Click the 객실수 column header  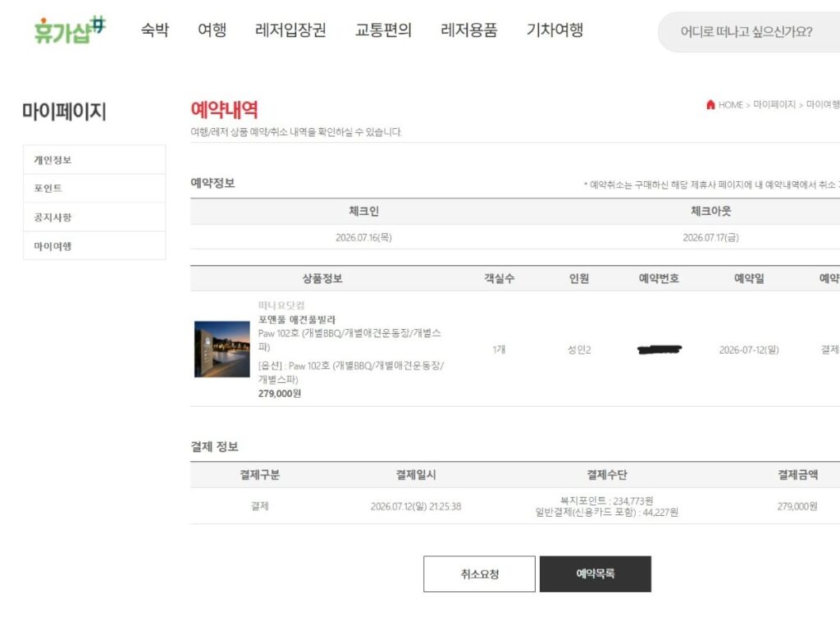[500, 279]
